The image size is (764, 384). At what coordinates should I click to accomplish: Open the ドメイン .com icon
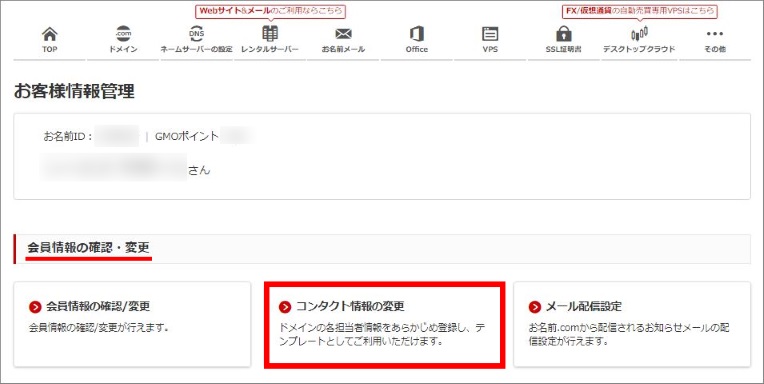[123, 34]
